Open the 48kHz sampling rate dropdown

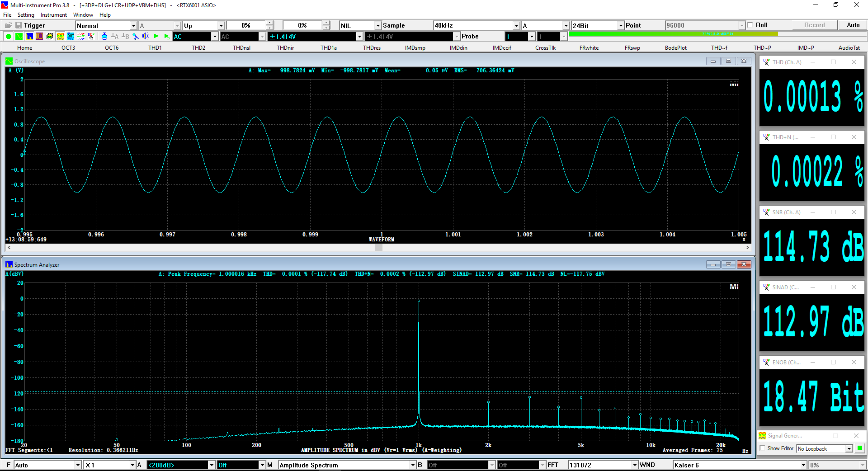(x=476, y=26)
